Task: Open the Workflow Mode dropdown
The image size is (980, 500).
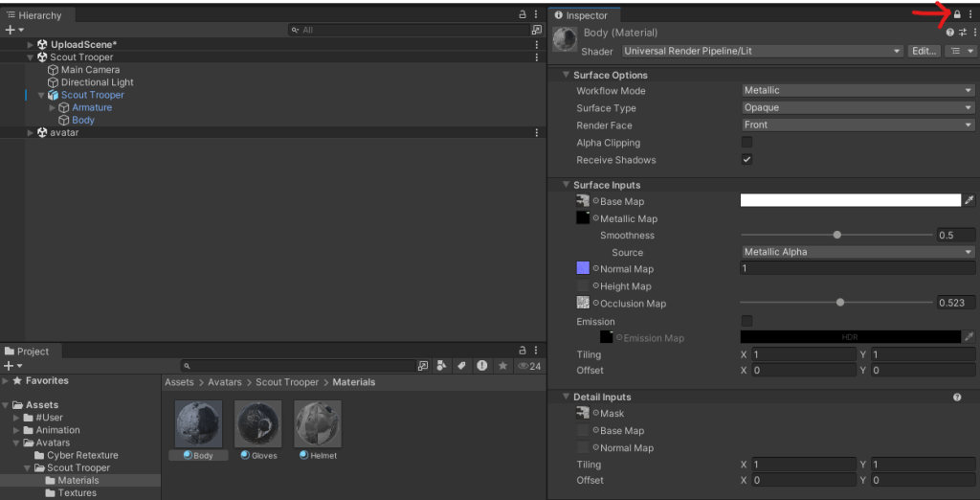Action: tap(857, 91)
